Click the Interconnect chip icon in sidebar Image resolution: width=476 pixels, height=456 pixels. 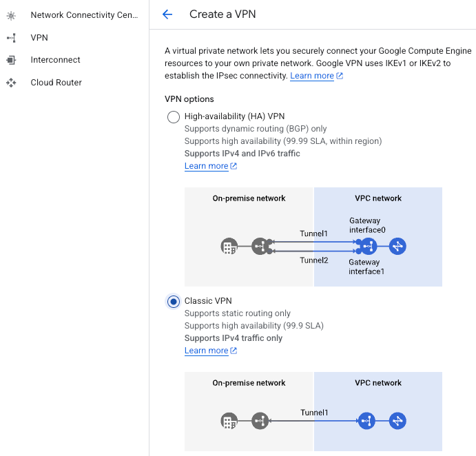[x=11, y=60]
